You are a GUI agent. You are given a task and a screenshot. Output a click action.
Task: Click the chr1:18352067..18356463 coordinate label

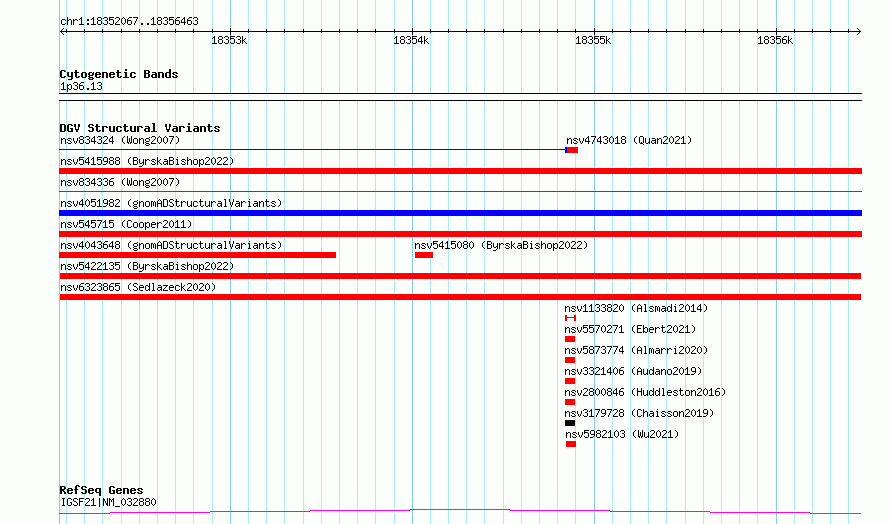click(129, 21)
